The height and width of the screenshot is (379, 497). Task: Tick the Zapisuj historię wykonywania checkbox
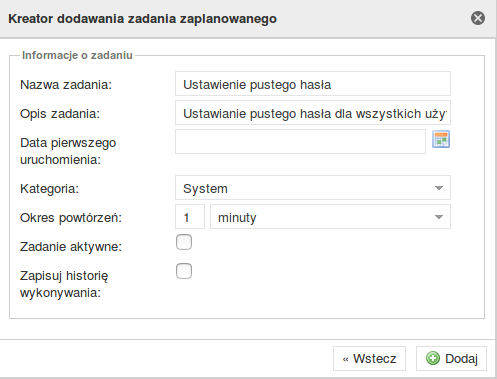point(184,271)
